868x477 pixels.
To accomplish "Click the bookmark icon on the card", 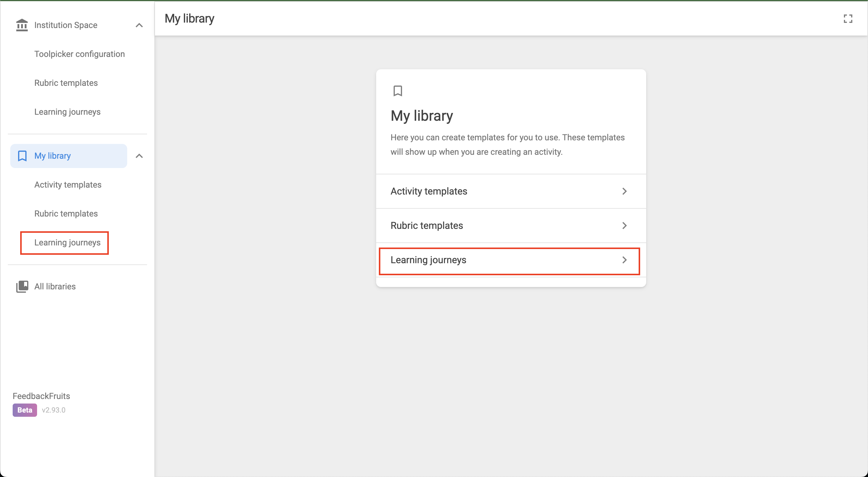I will (x=398, y=91).
